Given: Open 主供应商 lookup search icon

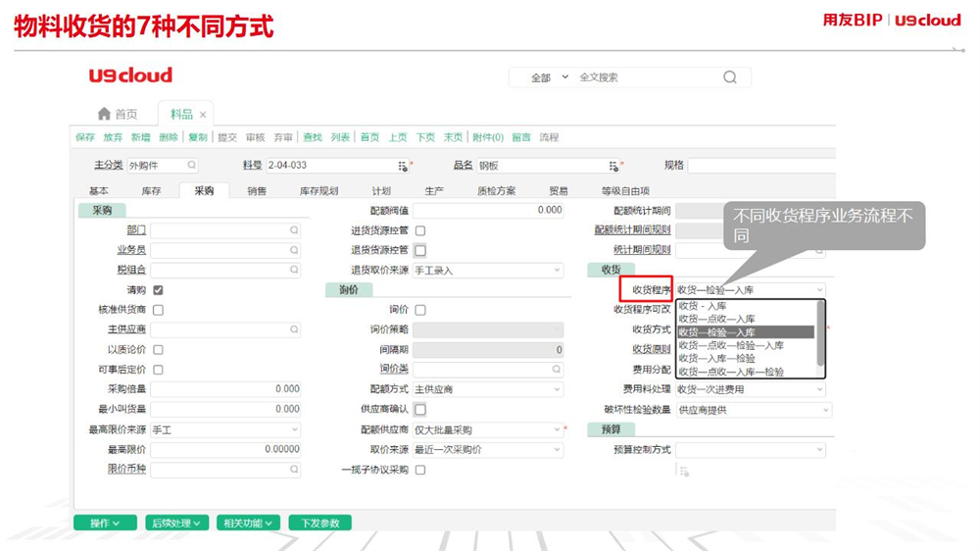Looking at the screenshot, I should pos(294,329).
